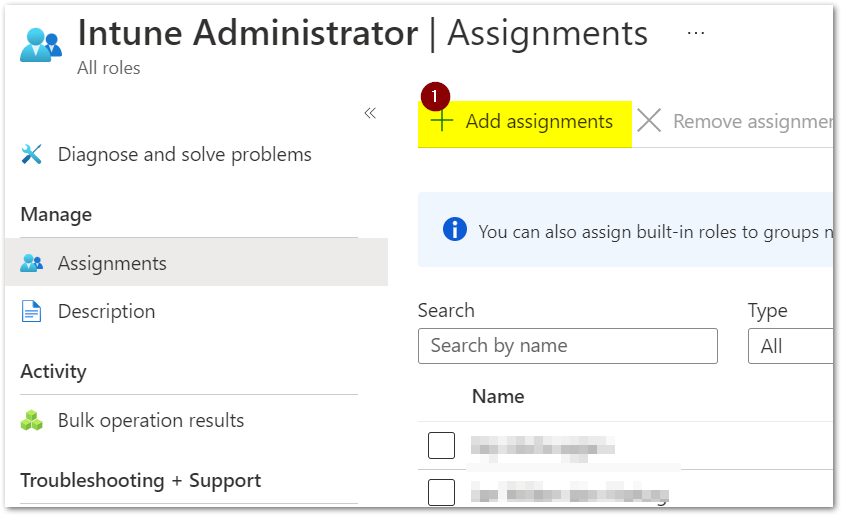Viewport: 842px width, 516px height.
Task: Click the second blurred assignment name
Action: point(570,493)
